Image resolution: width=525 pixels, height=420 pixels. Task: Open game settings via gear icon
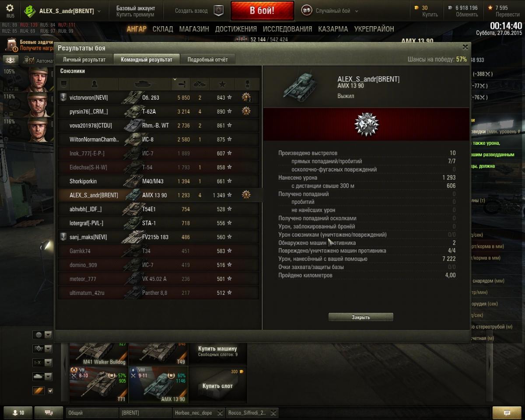tap(10, 8)
